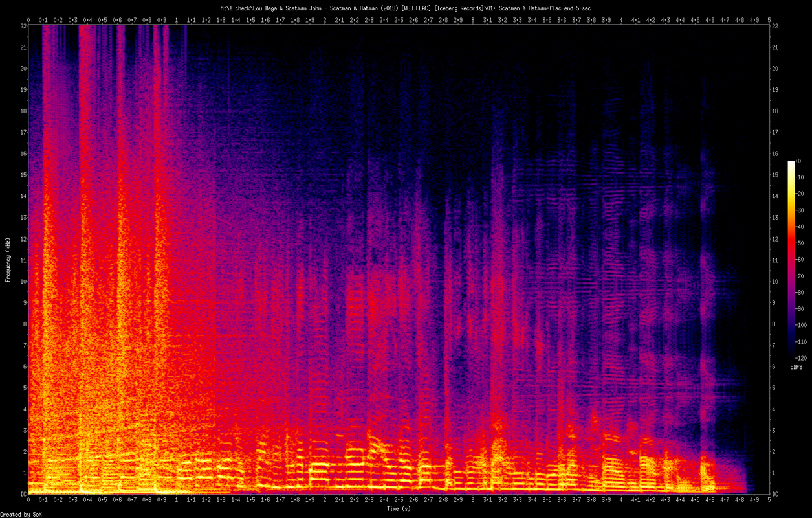Screen dimensions: 812x518
Task: Click "5" on the left frequency axis
Action: tap(23, 388)
